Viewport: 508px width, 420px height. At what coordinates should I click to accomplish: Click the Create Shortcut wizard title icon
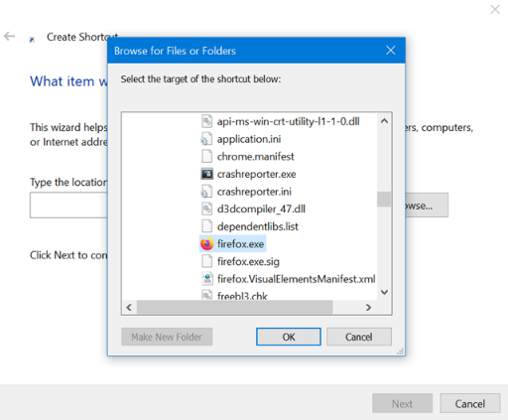(x=32, y=40)
